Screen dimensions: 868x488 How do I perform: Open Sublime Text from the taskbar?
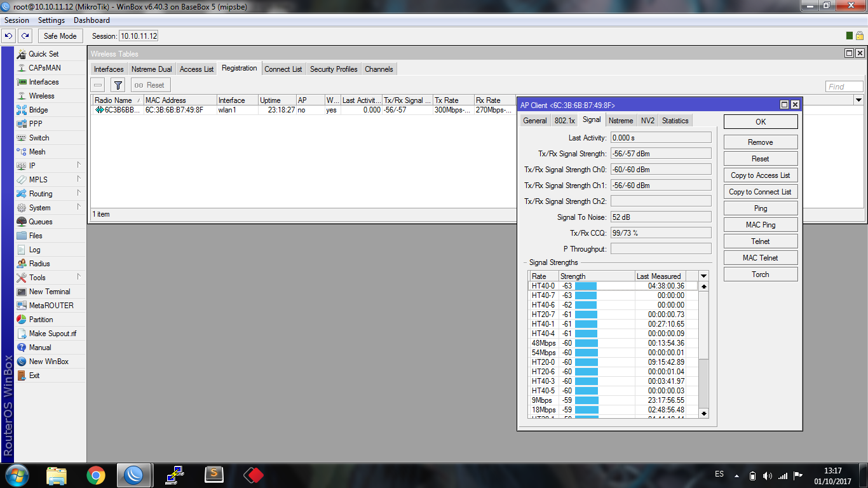214,475
